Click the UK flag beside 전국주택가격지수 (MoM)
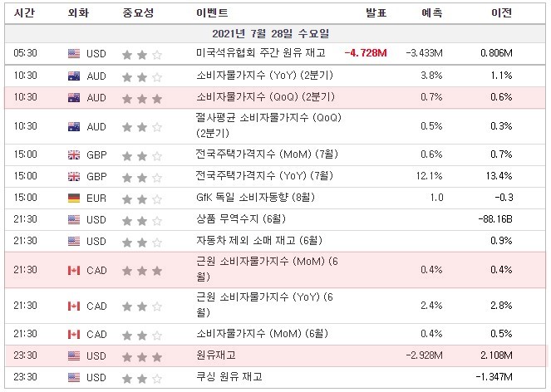This screenshot has height=392, width=551. click(x=74, y=155)
